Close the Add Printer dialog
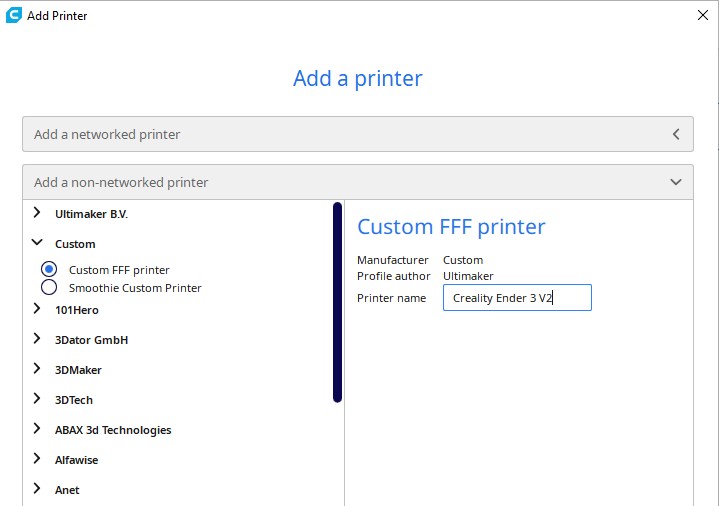 pyautogui.click(x=702, y=15)
